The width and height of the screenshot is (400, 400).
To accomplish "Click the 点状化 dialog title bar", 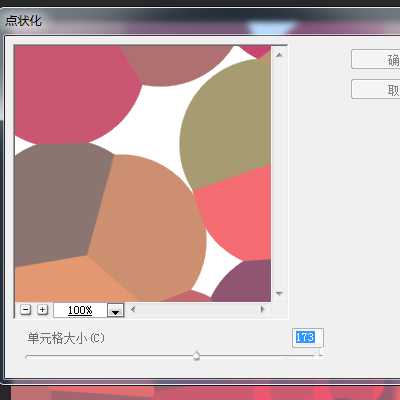I will pos(200,21).
